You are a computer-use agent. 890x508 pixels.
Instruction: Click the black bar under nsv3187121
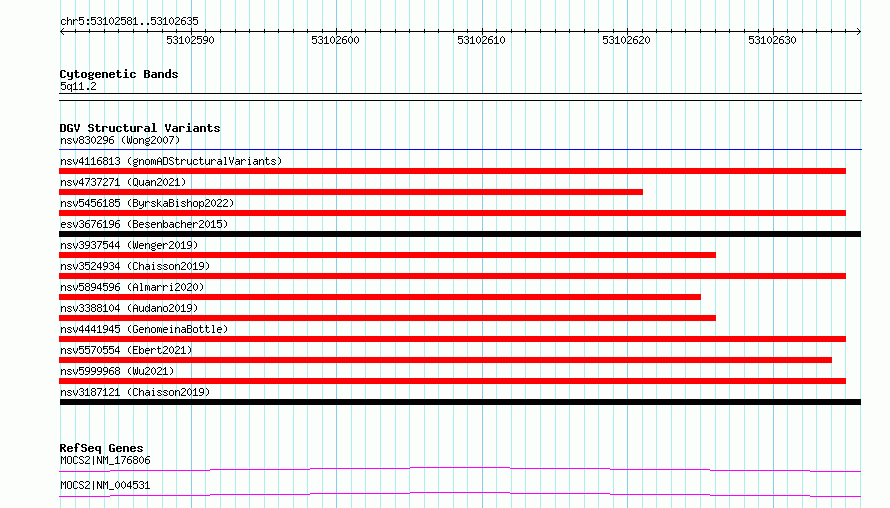460,402
